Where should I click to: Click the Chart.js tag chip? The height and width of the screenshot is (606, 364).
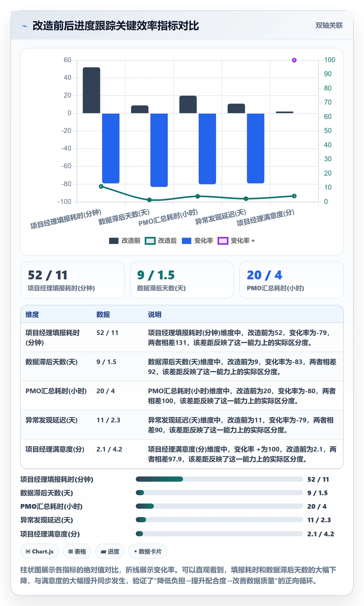(x=40, y=551)
